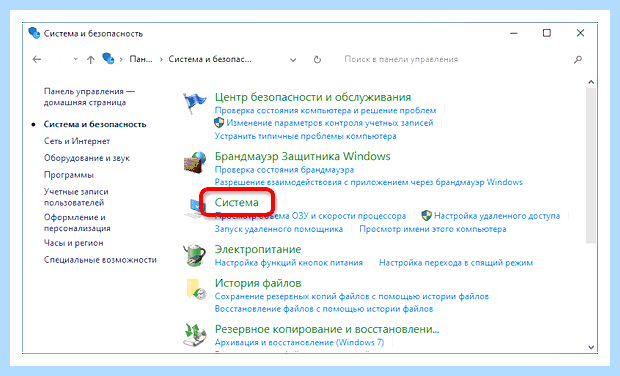Open "Панель управления — домашняя страница"
620x376 pixels.
[89, 97]
